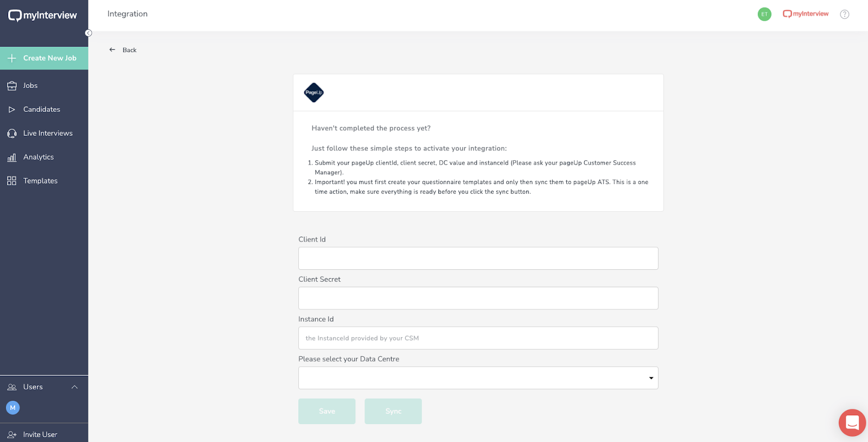The height and width of the screenshot is (442, 868).
Task: Click the Live Interviews headset icon
Action: coord(12,134)
